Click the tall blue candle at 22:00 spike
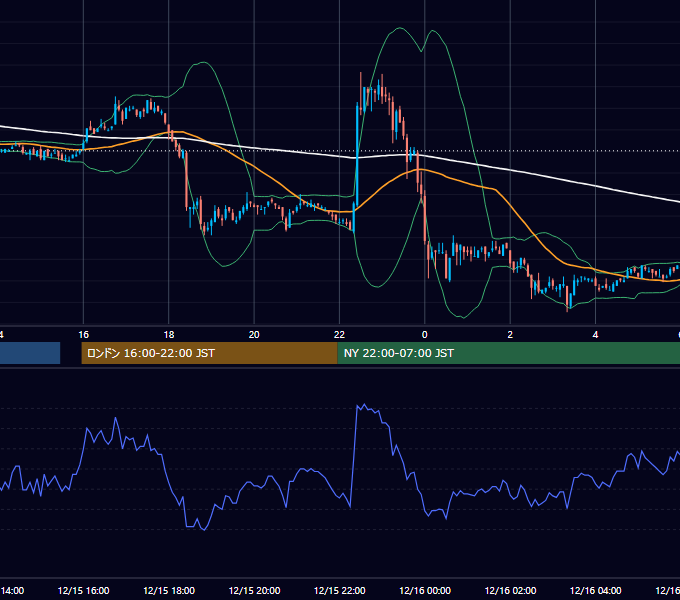The image size is (680, 600). (x=357, y=154)
